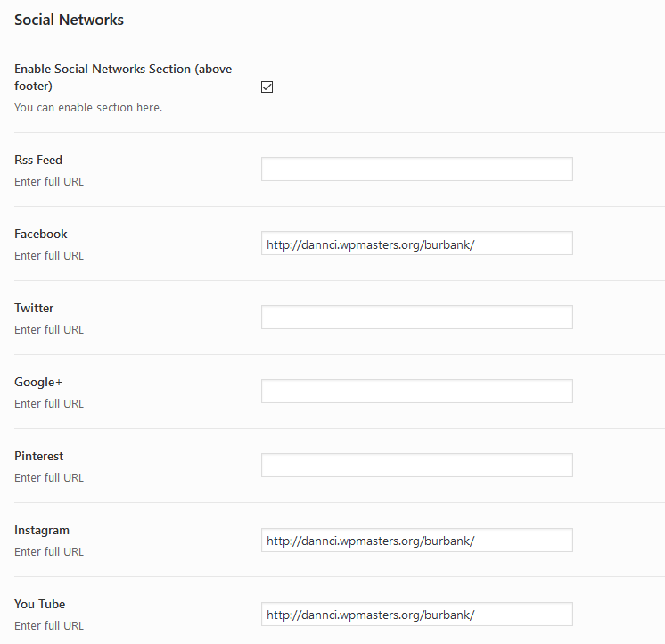Viewport: 665px width, 644px height.
Task: Click the Twitter field label
Action: click(34, 309)
